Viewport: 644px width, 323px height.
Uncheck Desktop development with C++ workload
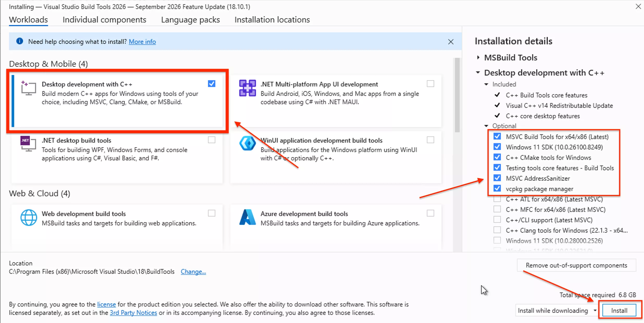212,84
